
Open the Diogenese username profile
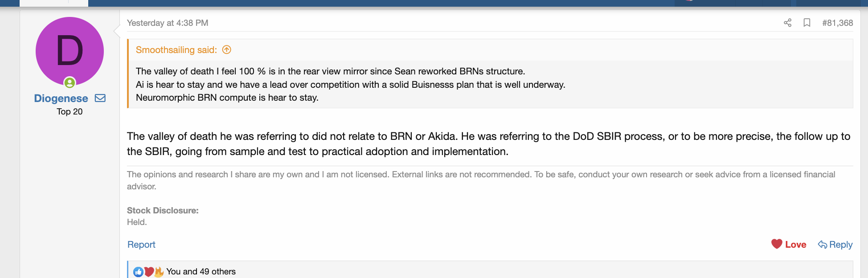point(61,98)
